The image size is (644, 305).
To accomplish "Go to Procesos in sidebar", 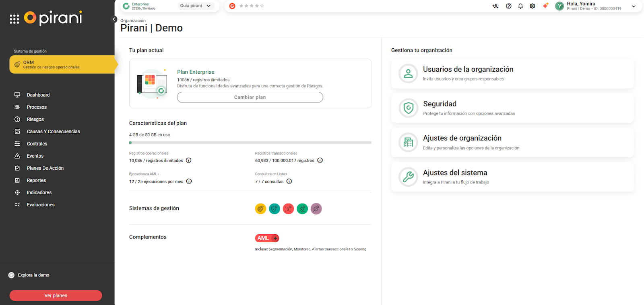I will 37,107.
